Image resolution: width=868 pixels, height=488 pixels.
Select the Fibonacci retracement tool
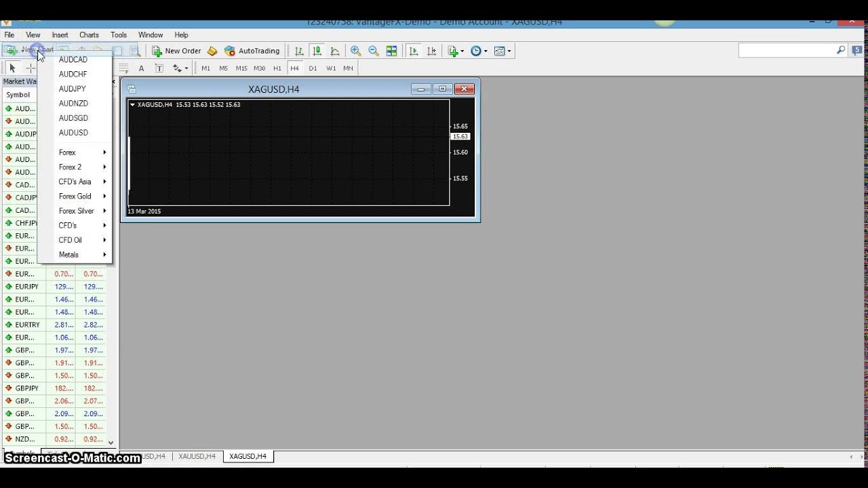click(123, 68)
